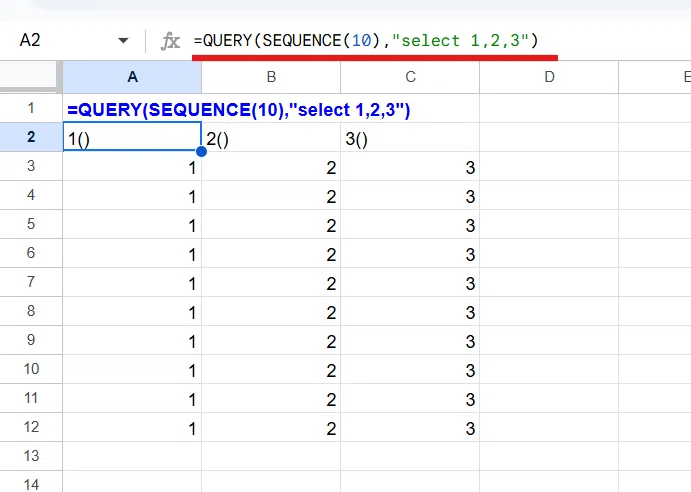This screenshot has height=492, width=691.
Task: Select row 1 header
Action: click(31, 108)
